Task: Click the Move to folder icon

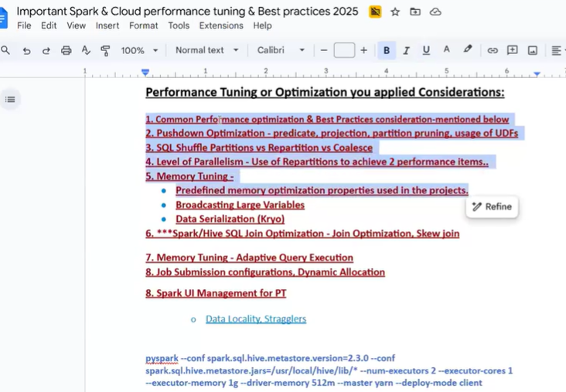Action: [x=415, y=12]
